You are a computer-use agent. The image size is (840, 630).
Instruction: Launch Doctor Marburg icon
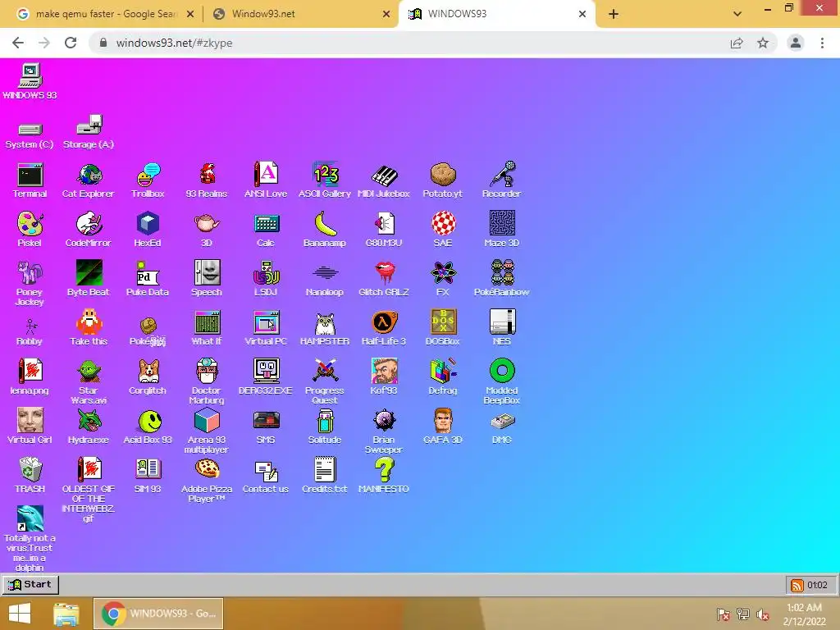[x=207, y=381]
